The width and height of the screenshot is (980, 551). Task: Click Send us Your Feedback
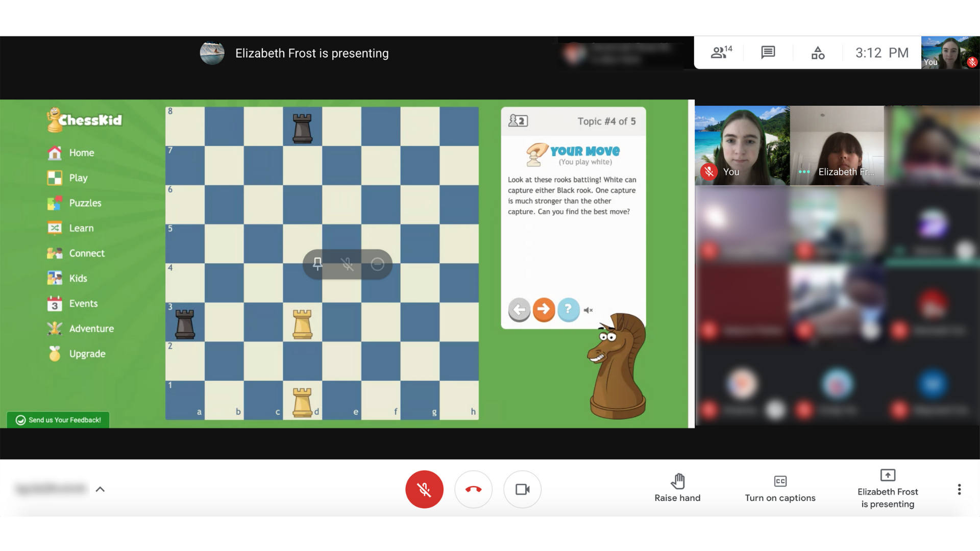click(57, 419)
